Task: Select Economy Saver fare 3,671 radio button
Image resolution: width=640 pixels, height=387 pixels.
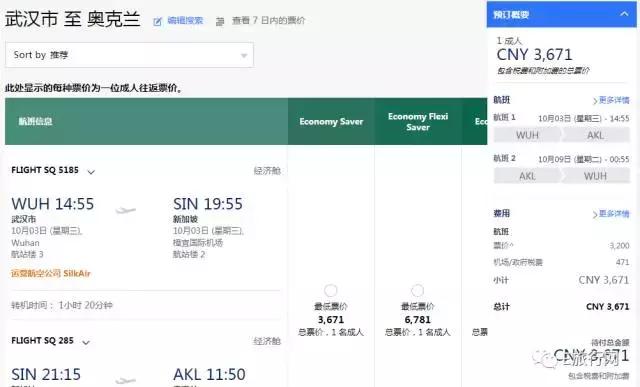Action: [331, 291]
